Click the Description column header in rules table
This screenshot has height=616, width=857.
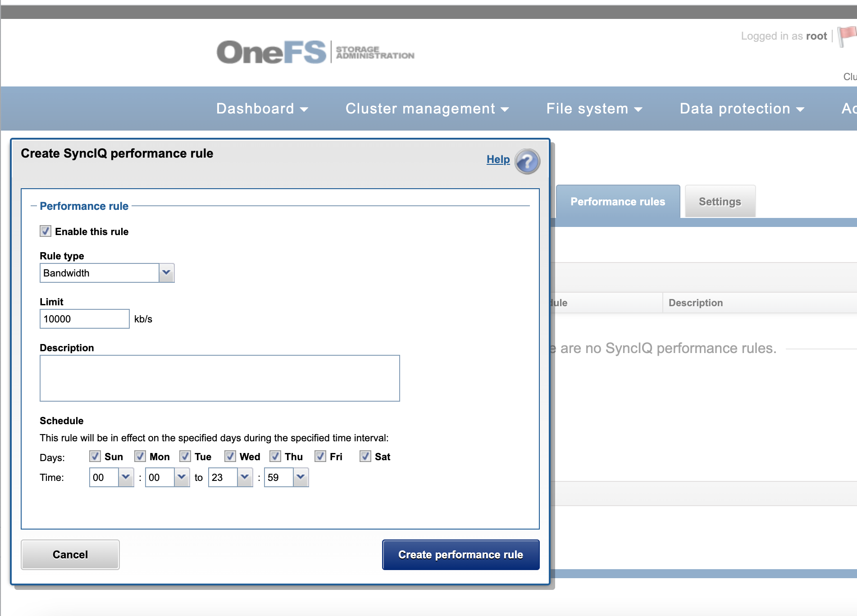click(x=696, y=303)
